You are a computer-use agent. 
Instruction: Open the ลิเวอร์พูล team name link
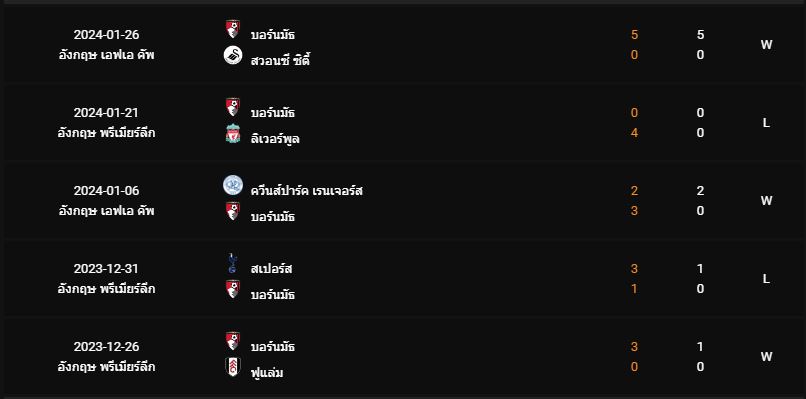pyautogui.click(x=275, y=139)
